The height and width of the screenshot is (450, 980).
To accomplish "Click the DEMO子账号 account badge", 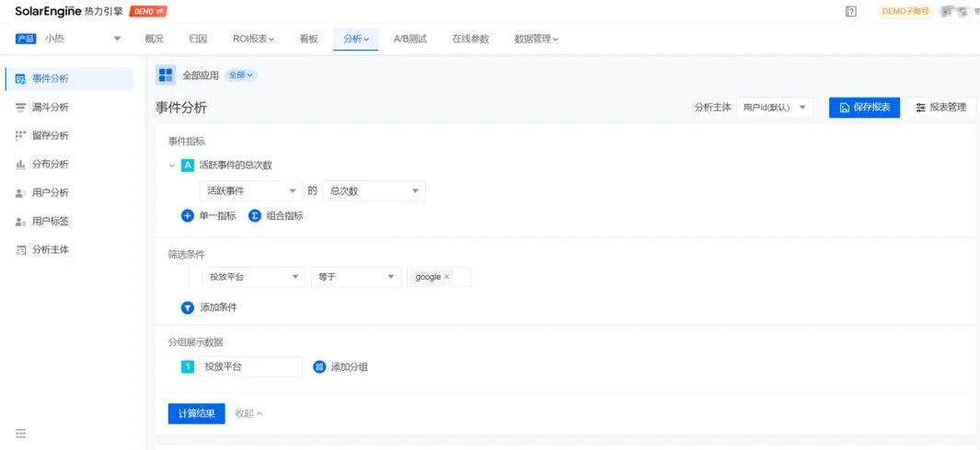I will coord(905,11).
